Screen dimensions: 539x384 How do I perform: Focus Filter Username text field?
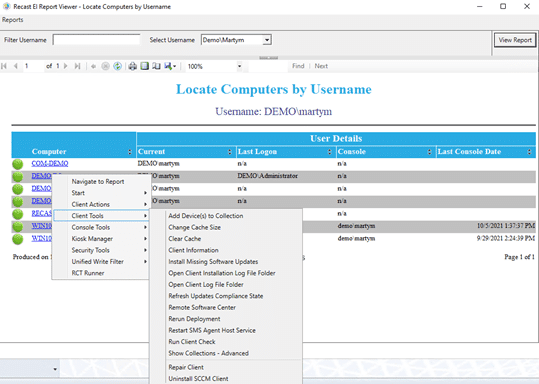[97, 40]
